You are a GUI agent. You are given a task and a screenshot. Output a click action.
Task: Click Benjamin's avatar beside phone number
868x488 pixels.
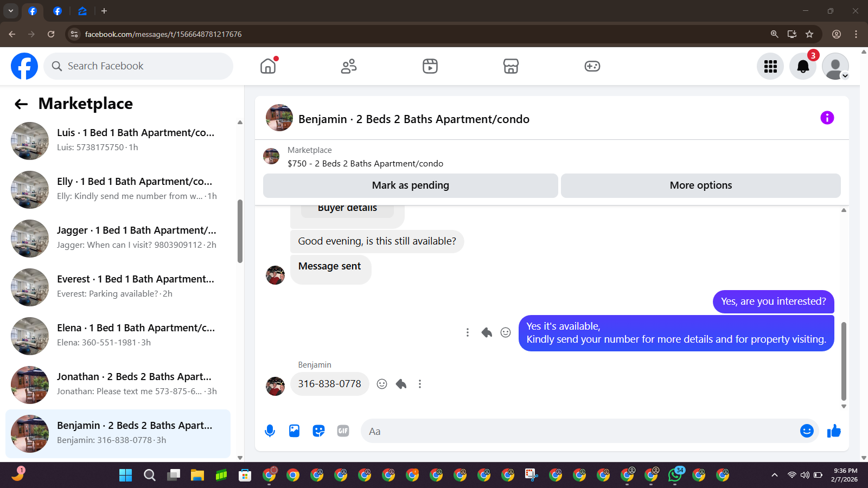pos(275,386)
